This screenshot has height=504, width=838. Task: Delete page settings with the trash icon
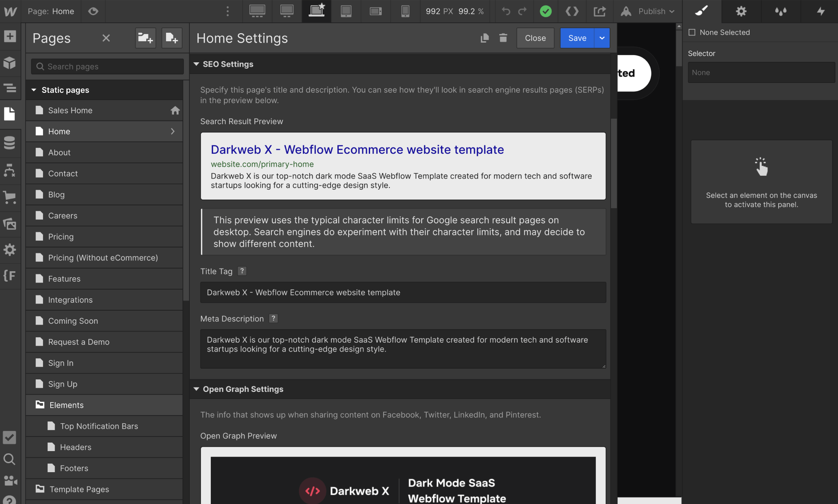(503, 38)
